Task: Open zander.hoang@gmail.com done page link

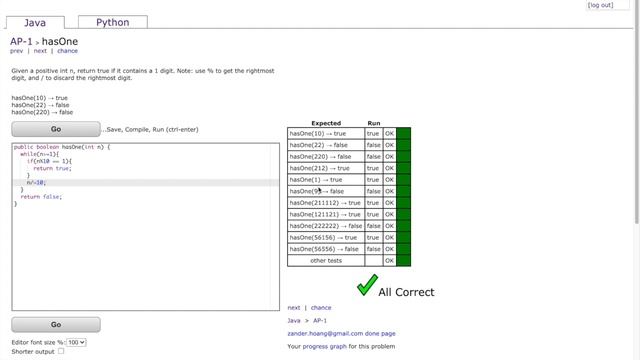Action: (341, 333)
